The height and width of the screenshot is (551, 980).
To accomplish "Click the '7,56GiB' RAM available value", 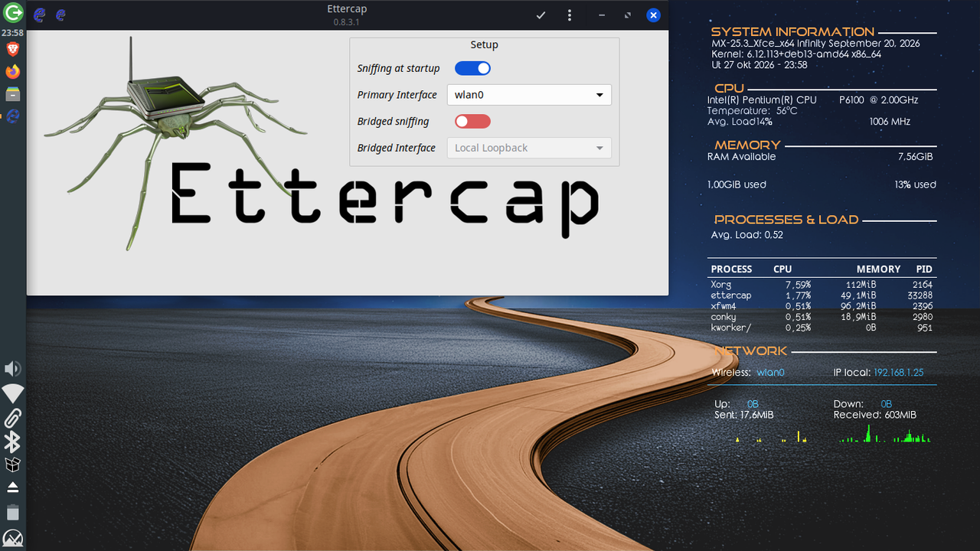I will point(915,157).
